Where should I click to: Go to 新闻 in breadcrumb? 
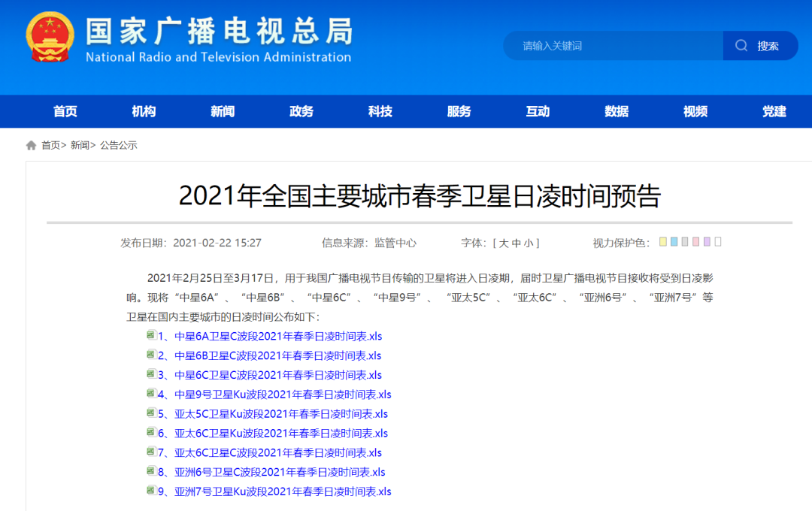click(x=80, y=146)
